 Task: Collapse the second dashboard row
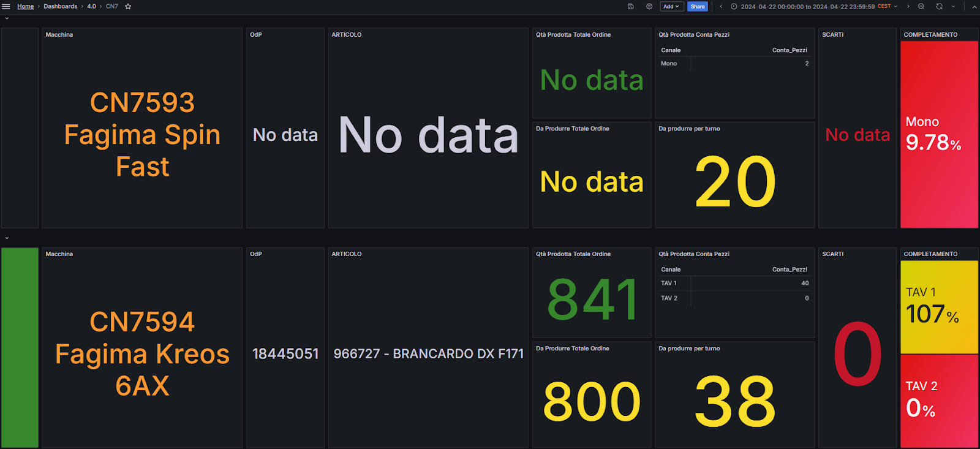(x=7, y=238)
